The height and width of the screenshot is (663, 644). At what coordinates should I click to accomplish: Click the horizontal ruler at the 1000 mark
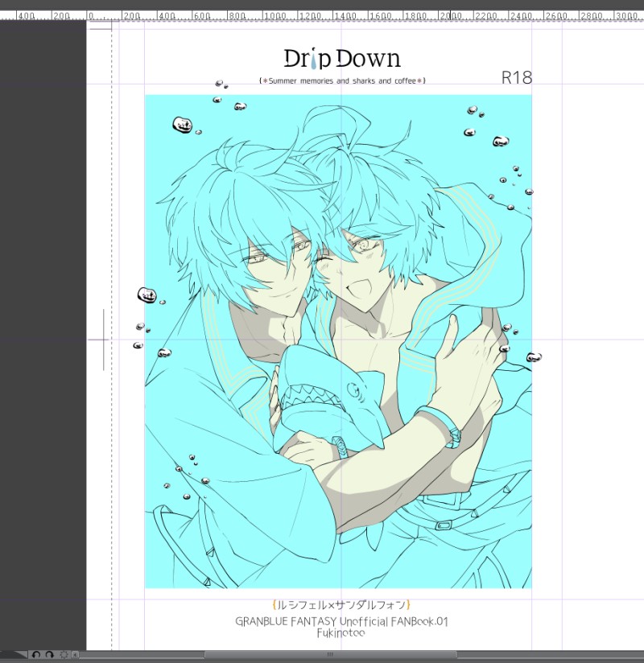pyautogui.click(x=275, y=16)
